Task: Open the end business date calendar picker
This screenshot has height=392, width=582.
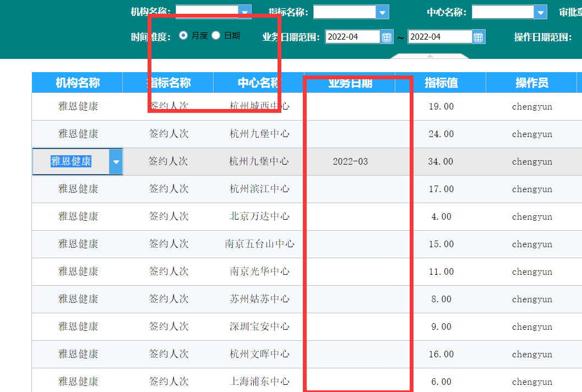Action: pyautogui.click(x=478, y=37)
